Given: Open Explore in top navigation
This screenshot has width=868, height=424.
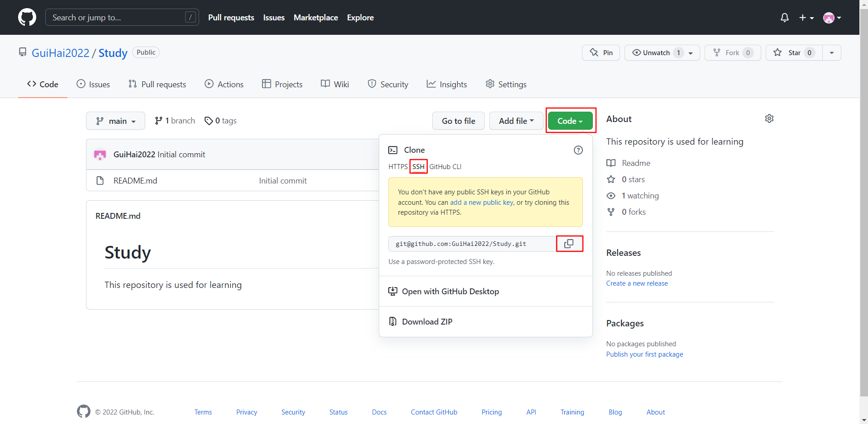Looking at the screenshot, I should click(360, 18).
